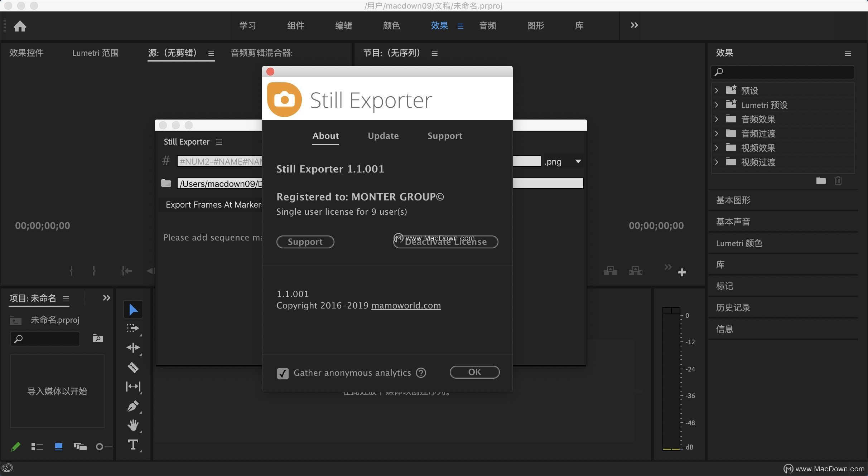Click Export Frames At Markers button
The height and width of the screenshot is (476, 868).
[x=211, y=205]
